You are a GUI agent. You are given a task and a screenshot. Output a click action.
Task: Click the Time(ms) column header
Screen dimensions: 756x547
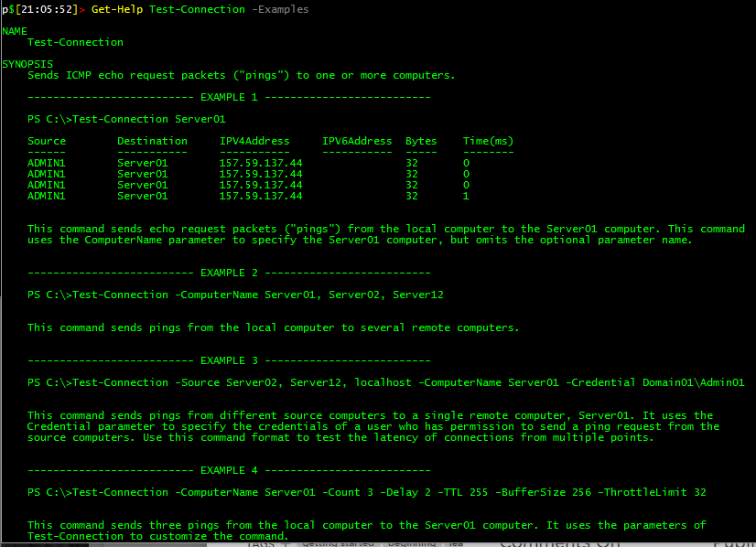tap(488, 141)
